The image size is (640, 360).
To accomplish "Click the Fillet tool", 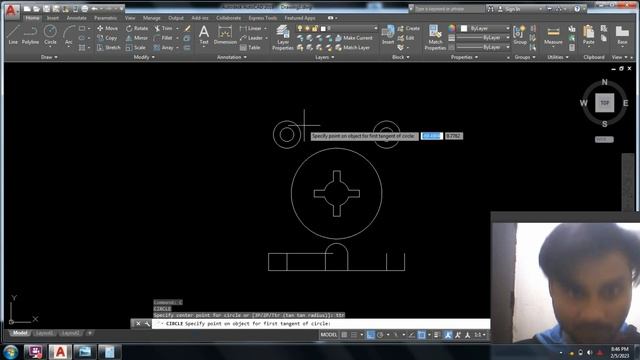I will point(163,38).
